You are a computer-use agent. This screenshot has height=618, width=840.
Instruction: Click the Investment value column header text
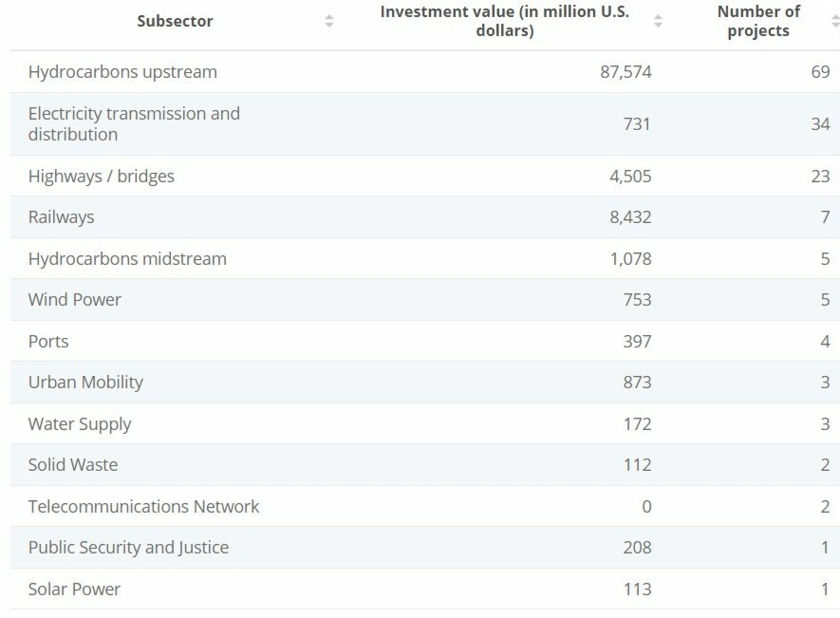click(504, 21)
